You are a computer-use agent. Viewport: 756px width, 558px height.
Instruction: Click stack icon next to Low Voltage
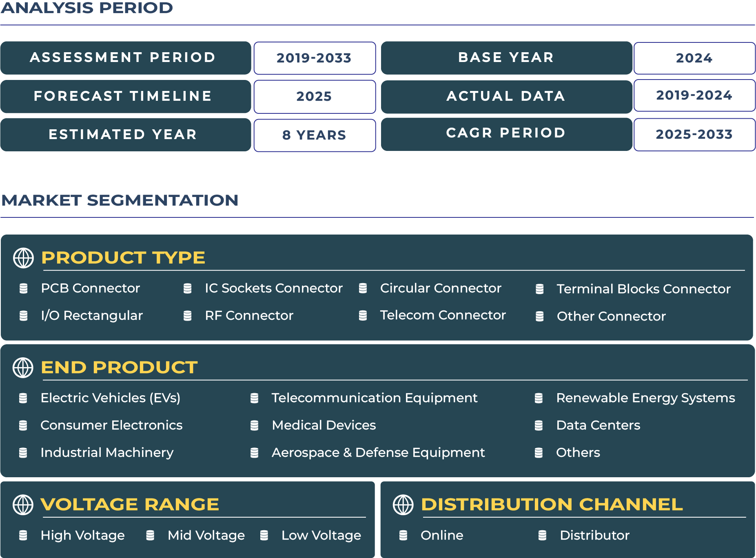point(264,536)
